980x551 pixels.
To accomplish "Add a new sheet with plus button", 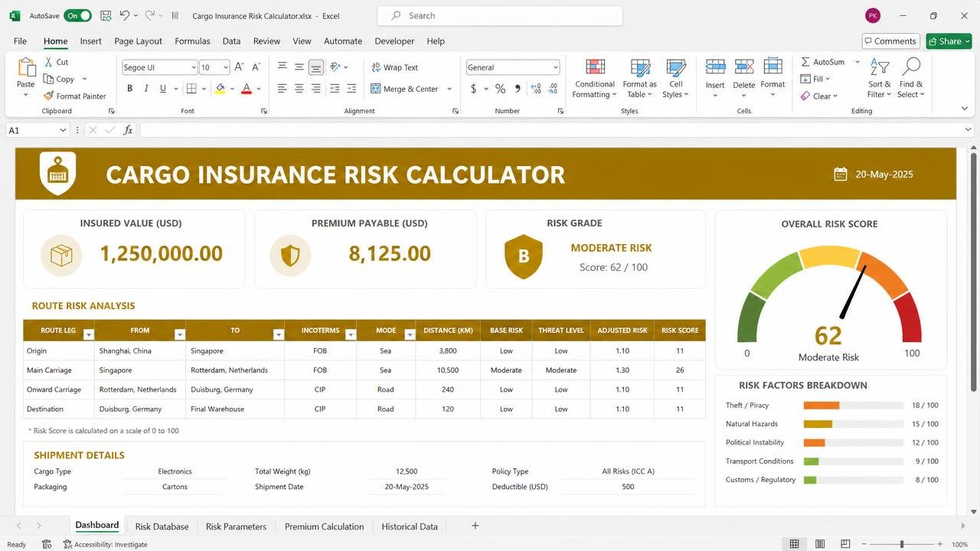I will [475, 526].
